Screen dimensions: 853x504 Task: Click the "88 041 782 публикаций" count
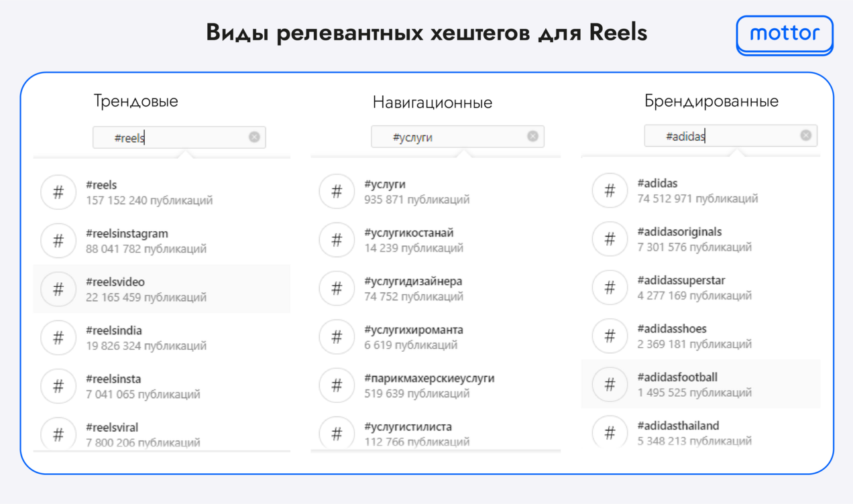(x=146, y=249)
